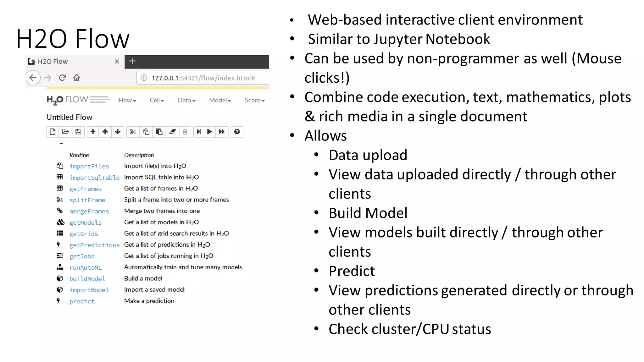Screen dimensions: 644x362
Task: Open help with the question mark icon
Action: (237, 132)
